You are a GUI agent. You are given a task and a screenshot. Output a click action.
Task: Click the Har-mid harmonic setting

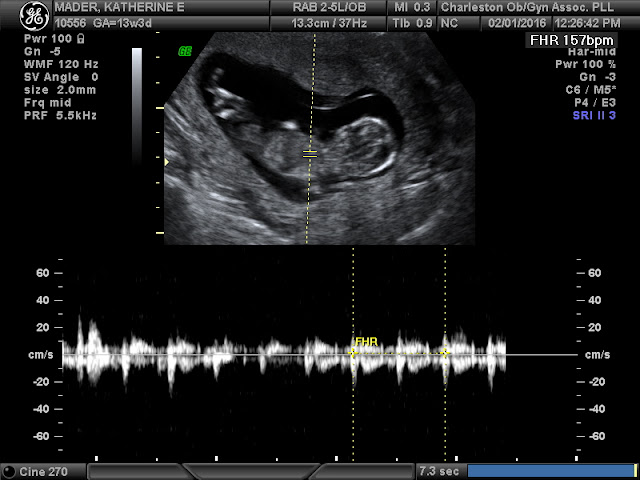[592, 52]
